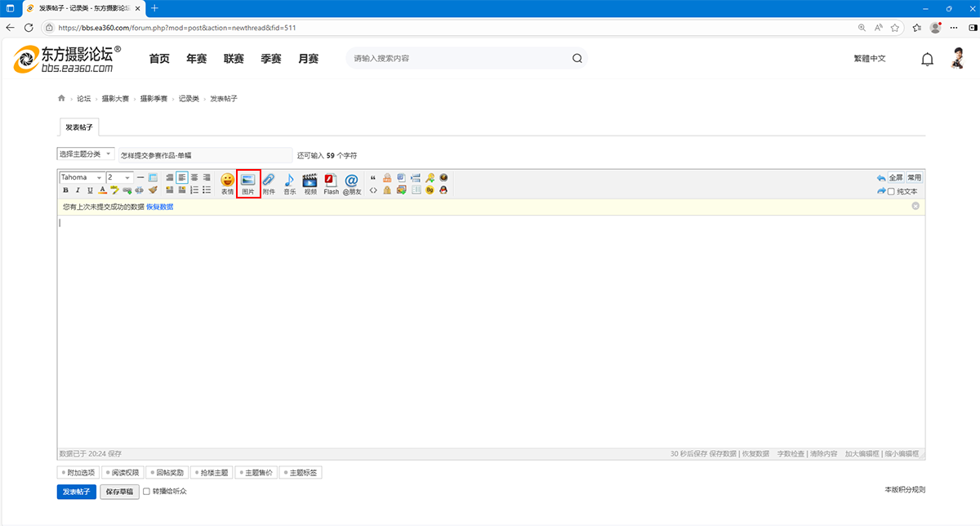
Task: Switch editor to 常用 mode
Action: tap(915, 177)
